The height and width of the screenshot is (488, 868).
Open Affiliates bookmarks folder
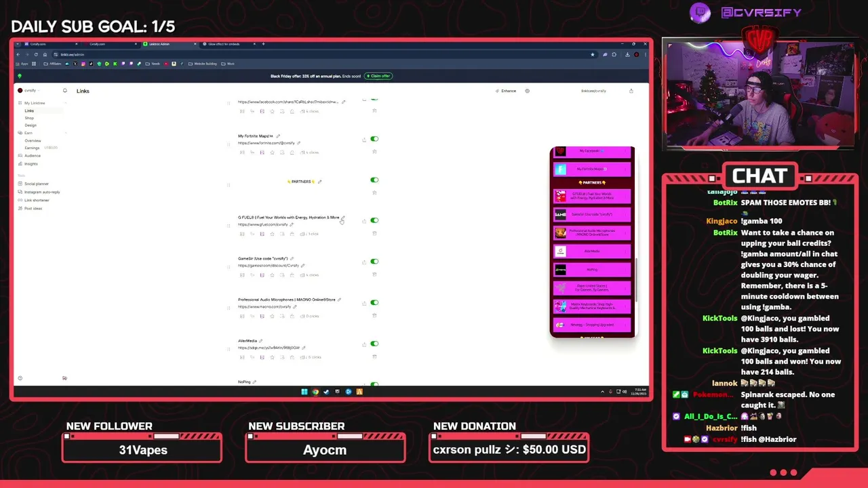[53, 64]
